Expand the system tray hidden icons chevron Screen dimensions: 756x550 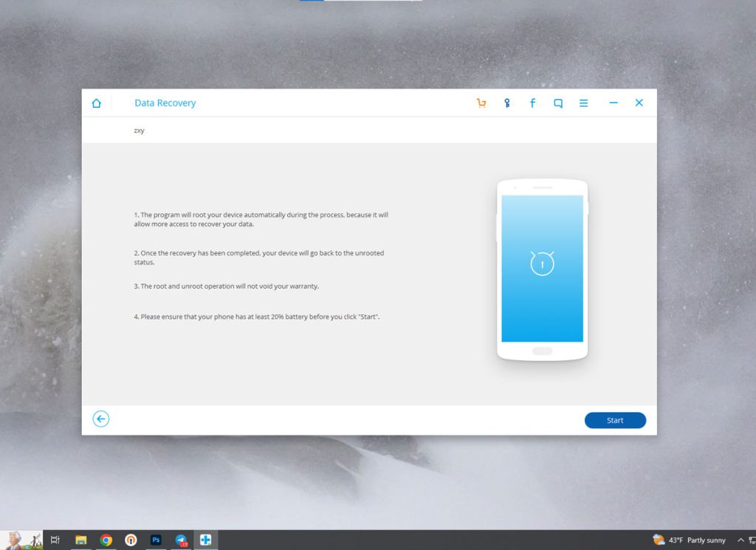coord(740,540)
